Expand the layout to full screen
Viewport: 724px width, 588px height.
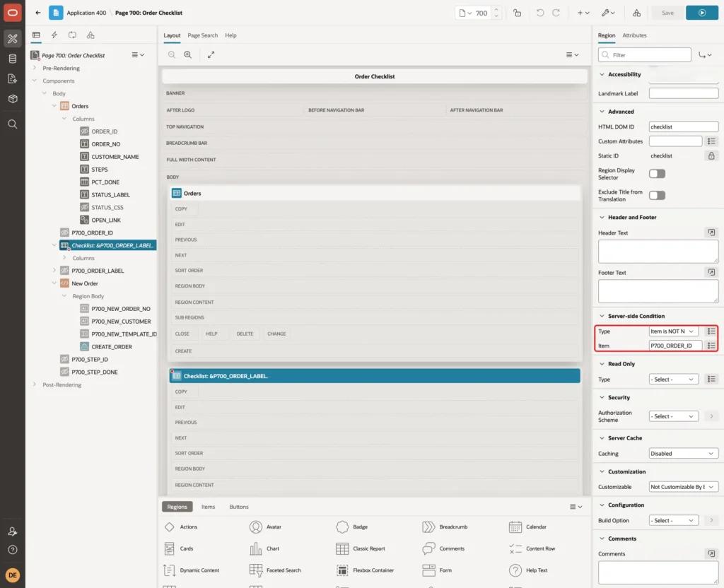click(211, 54)
